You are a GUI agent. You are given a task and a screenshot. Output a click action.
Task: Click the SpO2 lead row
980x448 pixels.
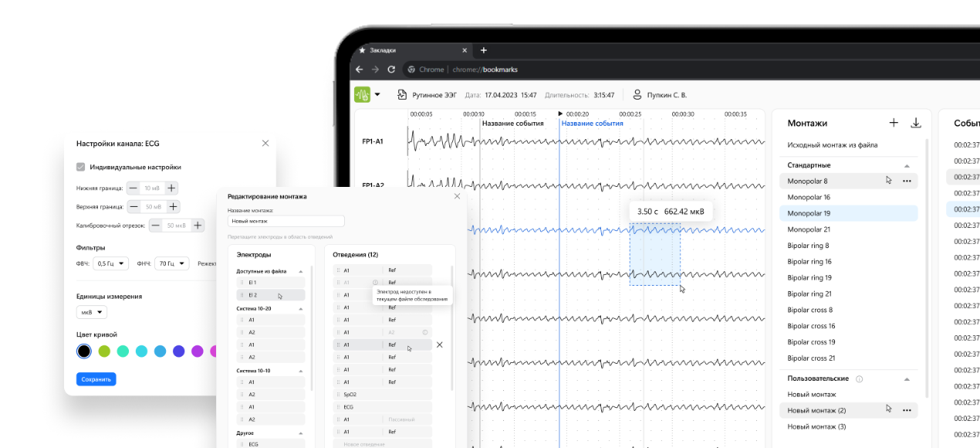pyautogui.click(x=383, y=395)
